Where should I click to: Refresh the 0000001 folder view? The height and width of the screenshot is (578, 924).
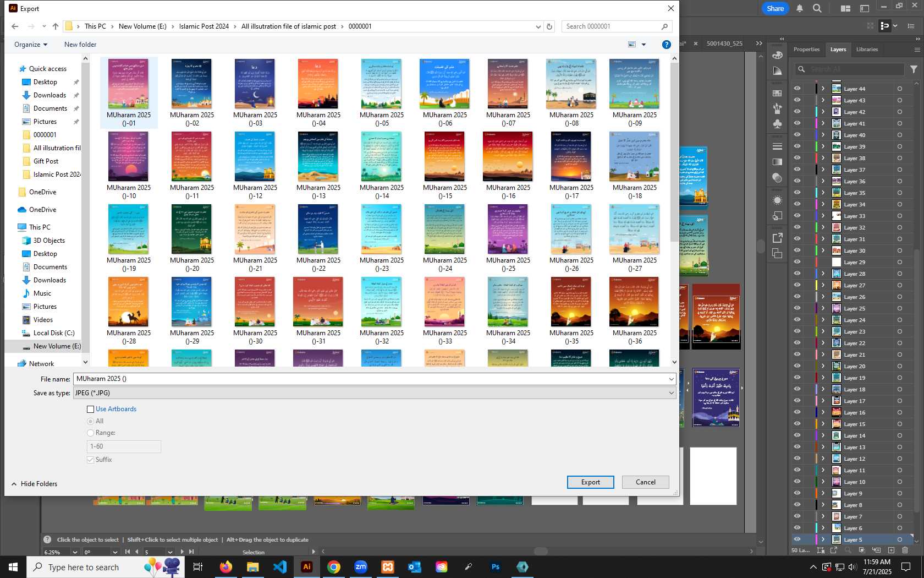click(x=549, y=26)
